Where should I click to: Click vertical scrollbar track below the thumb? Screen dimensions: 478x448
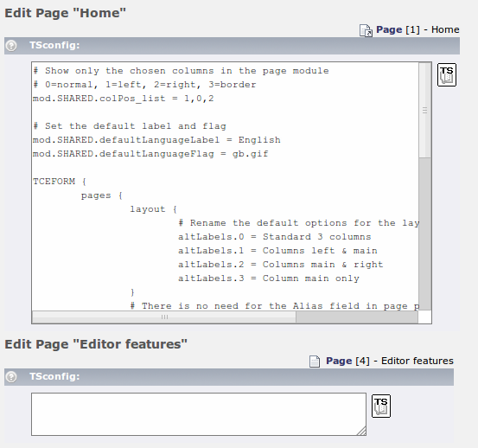424,234
